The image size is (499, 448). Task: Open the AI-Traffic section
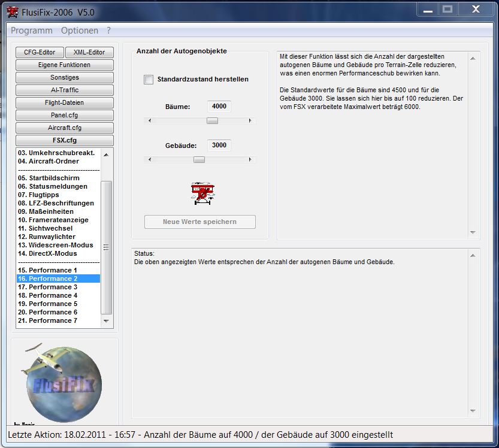click(x=65, y=90)
